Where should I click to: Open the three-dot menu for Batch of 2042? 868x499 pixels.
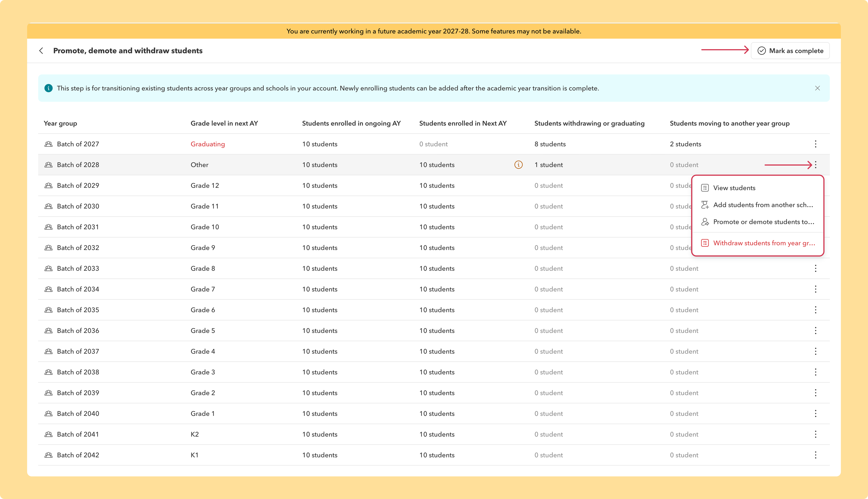coord(816,455)
